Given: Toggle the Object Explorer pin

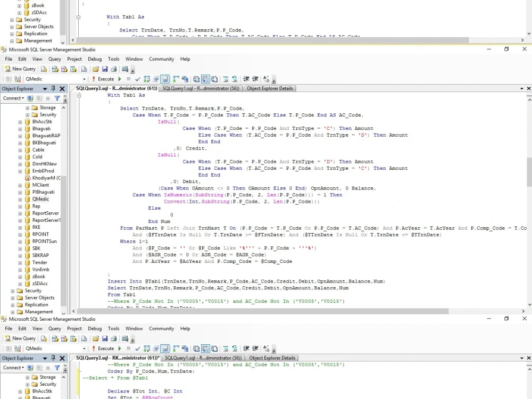Looking at the screenshot, I should (x=53, y=88).
